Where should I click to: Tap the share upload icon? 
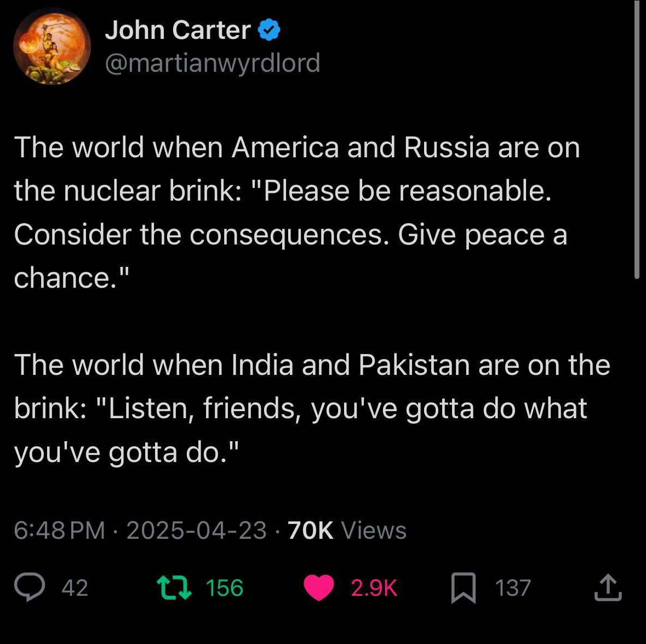(x=608, y=588)
